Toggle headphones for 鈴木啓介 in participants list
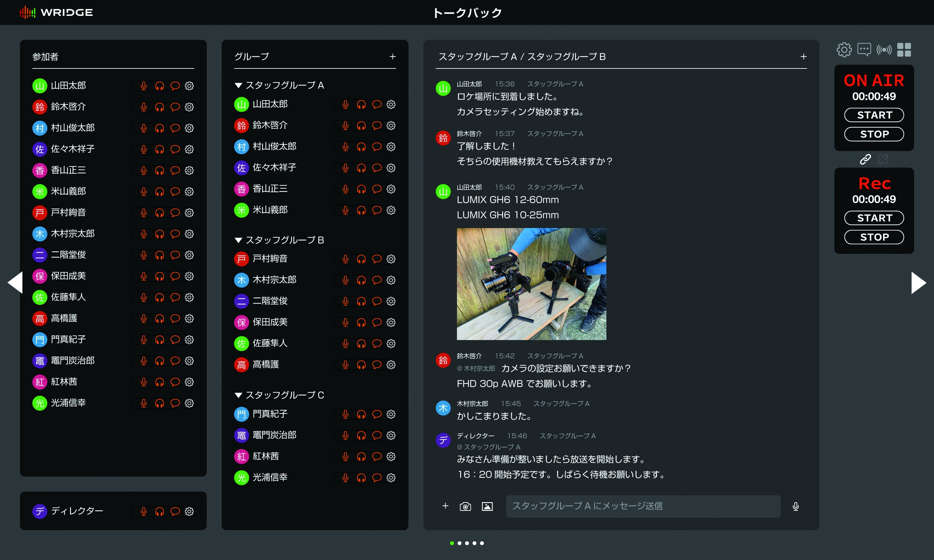 click(159, 107)
